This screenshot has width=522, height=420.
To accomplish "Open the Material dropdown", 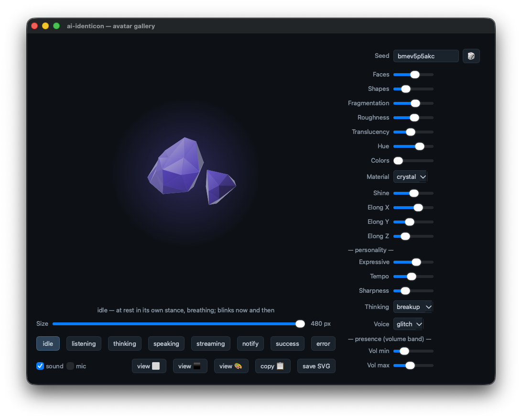I will click(410, 177).
